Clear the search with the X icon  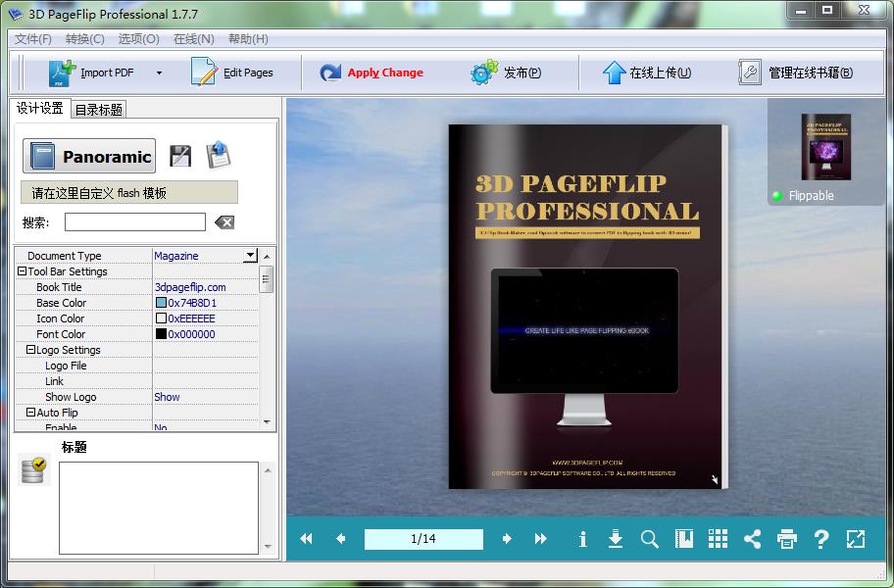point(224,222)
